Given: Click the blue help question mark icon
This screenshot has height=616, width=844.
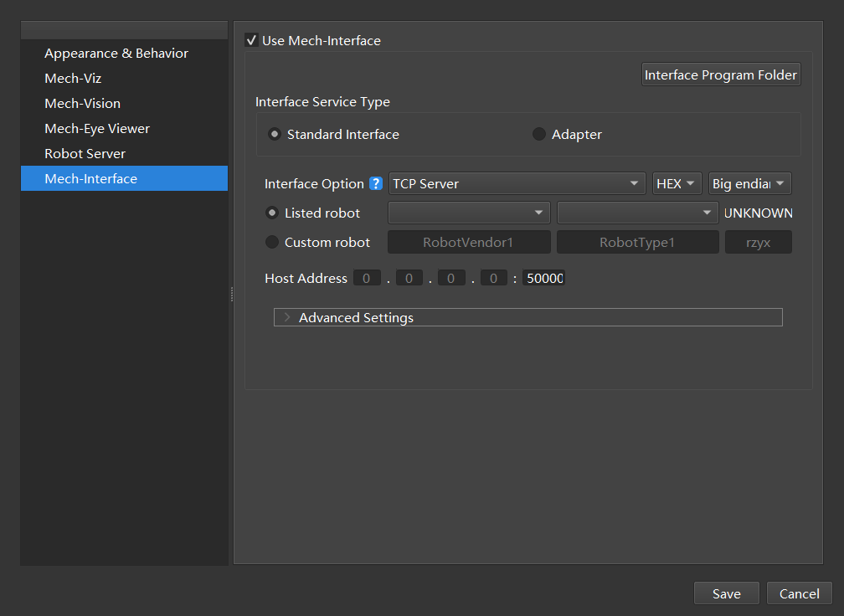Looking at the screenshot, I should tap(376, 183).
